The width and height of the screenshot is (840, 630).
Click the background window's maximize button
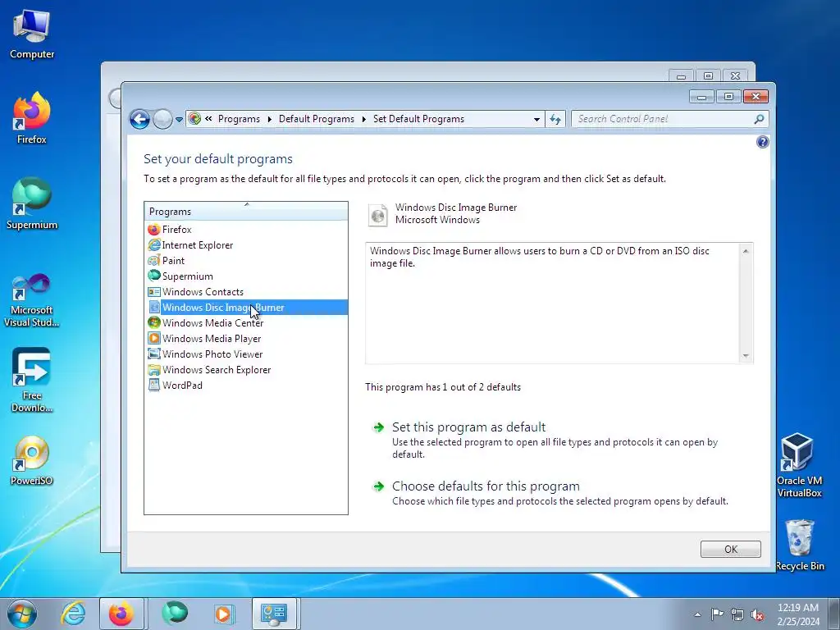coord(708,75)
